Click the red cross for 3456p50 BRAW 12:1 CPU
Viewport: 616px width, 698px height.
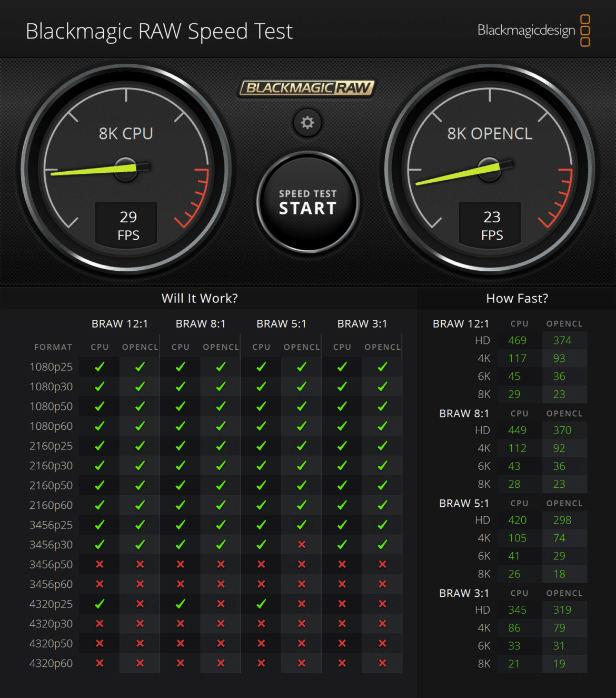tap(100, 564)
